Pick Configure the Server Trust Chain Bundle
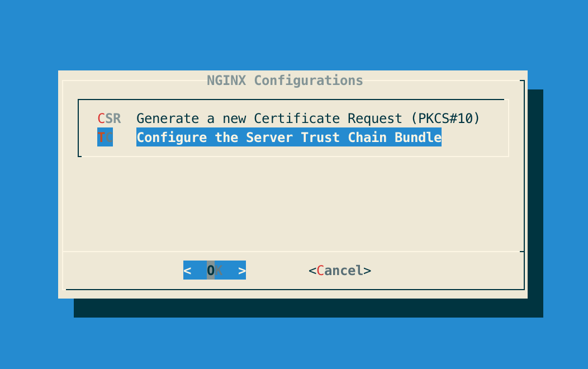 288,138
